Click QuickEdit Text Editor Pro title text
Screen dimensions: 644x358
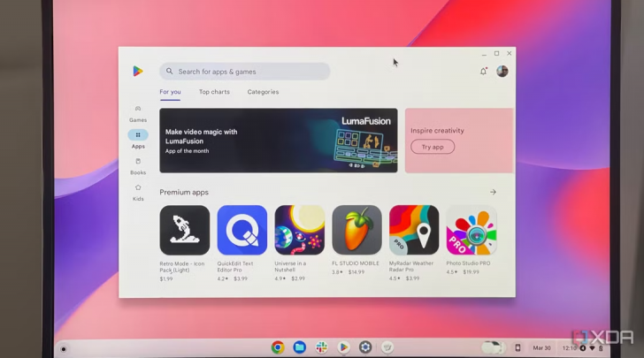pos(235,266)
